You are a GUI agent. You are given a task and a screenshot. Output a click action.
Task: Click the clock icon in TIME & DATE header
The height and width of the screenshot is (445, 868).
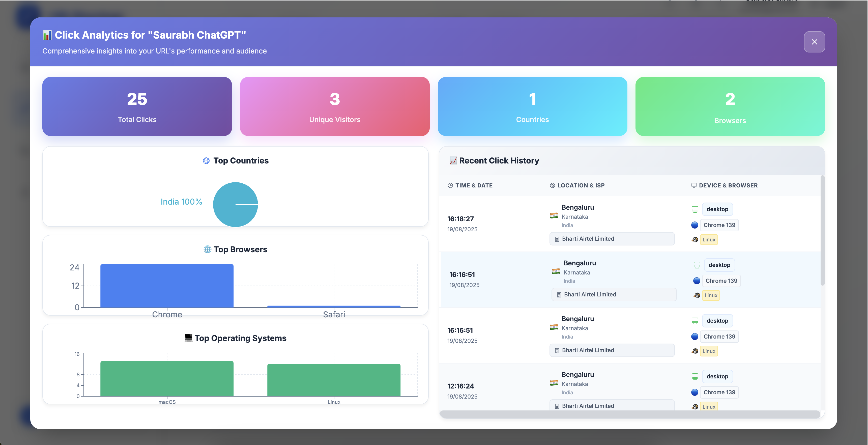[x=450, y=185]
